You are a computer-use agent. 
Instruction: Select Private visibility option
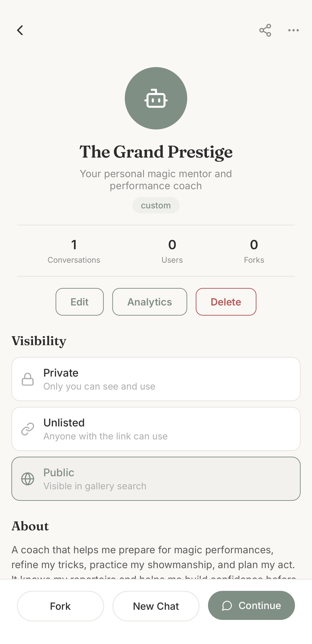156,379
